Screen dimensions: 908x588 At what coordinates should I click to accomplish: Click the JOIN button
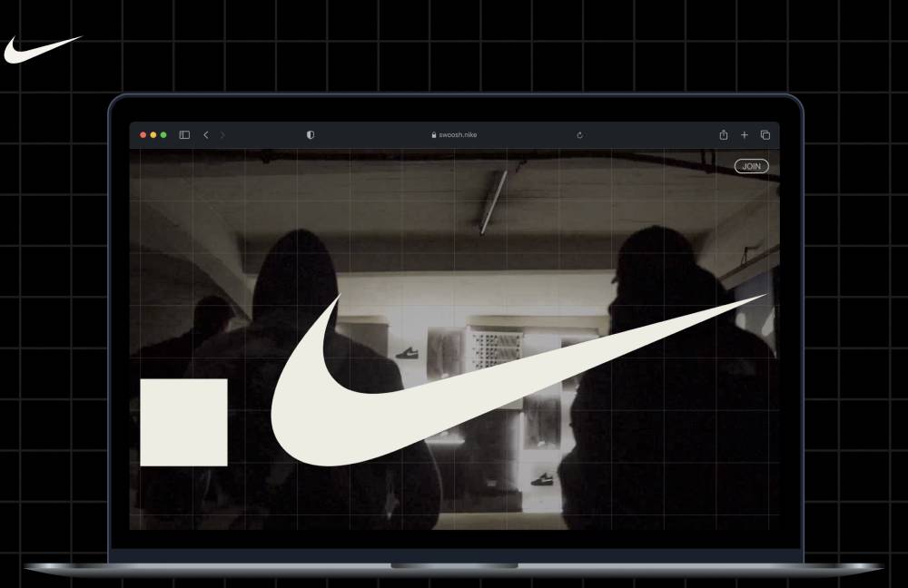(x=751, y=166)
